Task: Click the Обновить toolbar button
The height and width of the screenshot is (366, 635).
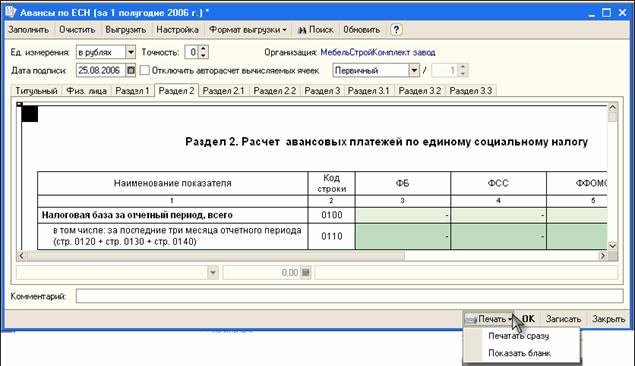Action: tap(362, 30)
